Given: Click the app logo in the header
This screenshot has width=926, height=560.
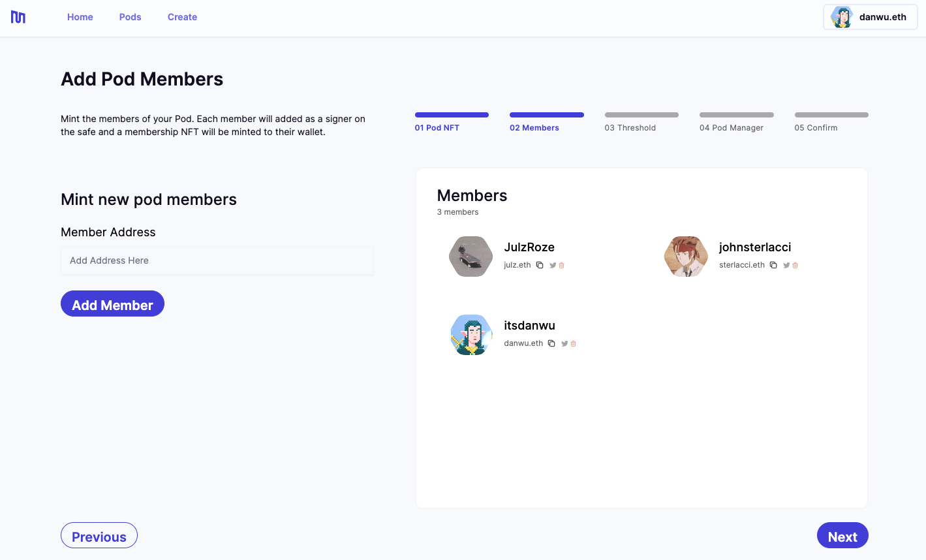Looking at the screenshot, I should tap(18, 17).
